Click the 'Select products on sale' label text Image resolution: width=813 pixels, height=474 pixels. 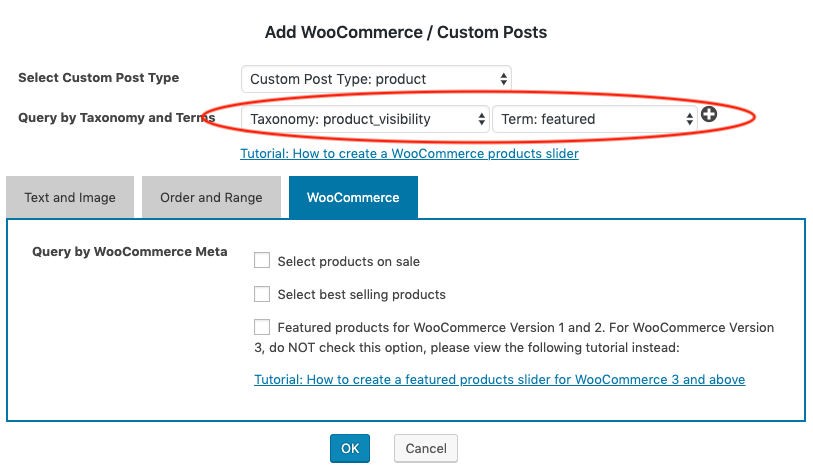pos(349,262)
